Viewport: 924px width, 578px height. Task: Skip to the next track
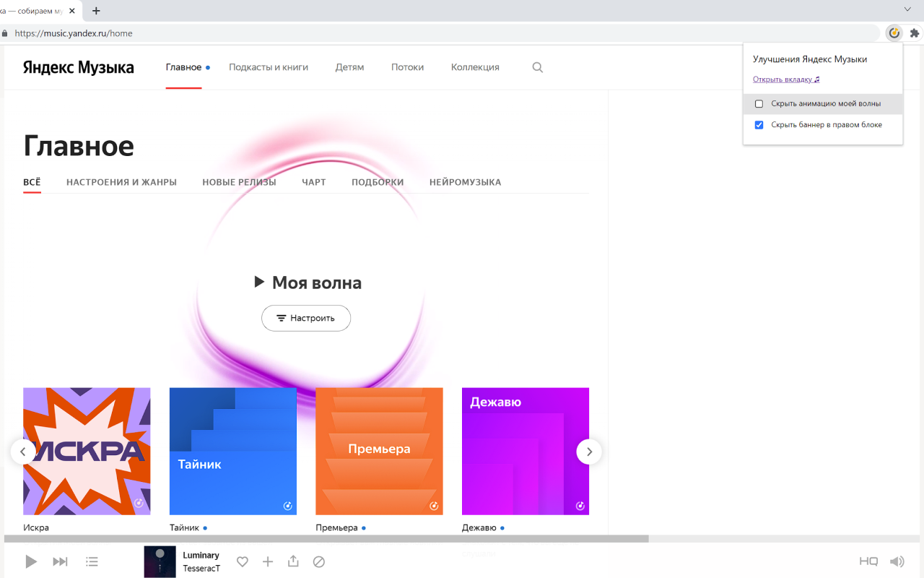[61, 561]
